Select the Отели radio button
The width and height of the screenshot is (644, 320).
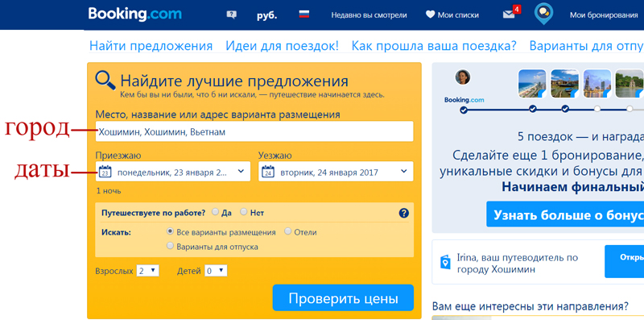point(288,231)
